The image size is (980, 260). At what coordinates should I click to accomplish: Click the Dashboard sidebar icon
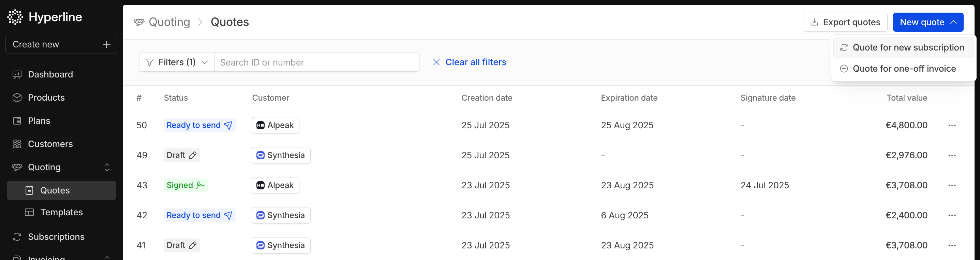(17, 74)
